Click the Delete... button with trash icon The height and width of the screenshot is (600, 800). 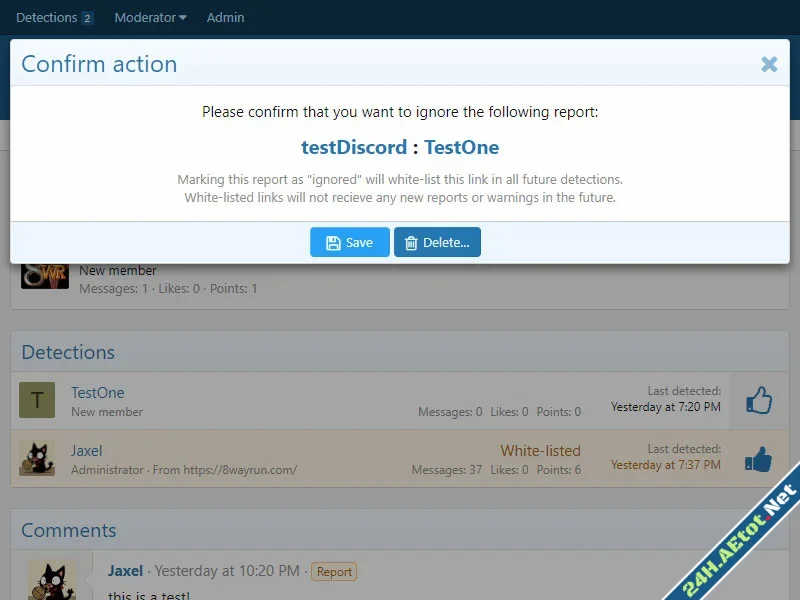click(x=437, y=242)
